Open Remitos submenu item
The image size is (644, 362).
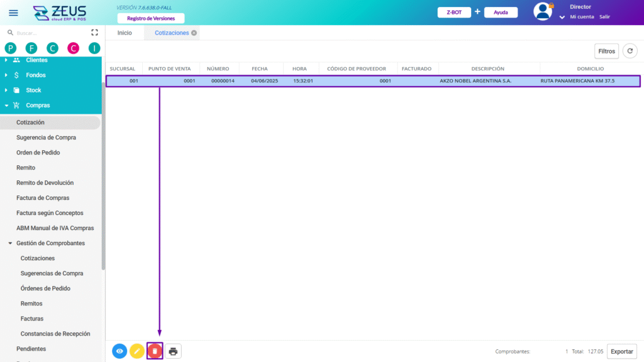coord(31,304)
